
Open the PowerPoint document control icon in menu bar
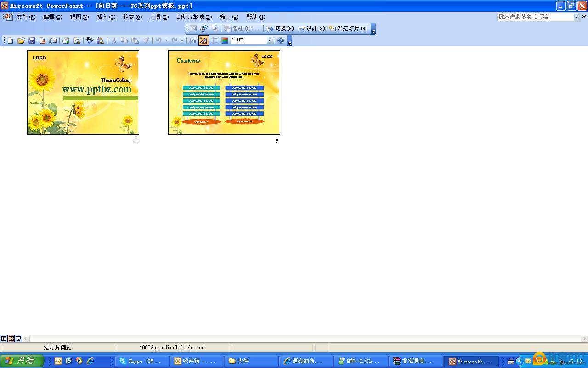(x=9, y=17)
